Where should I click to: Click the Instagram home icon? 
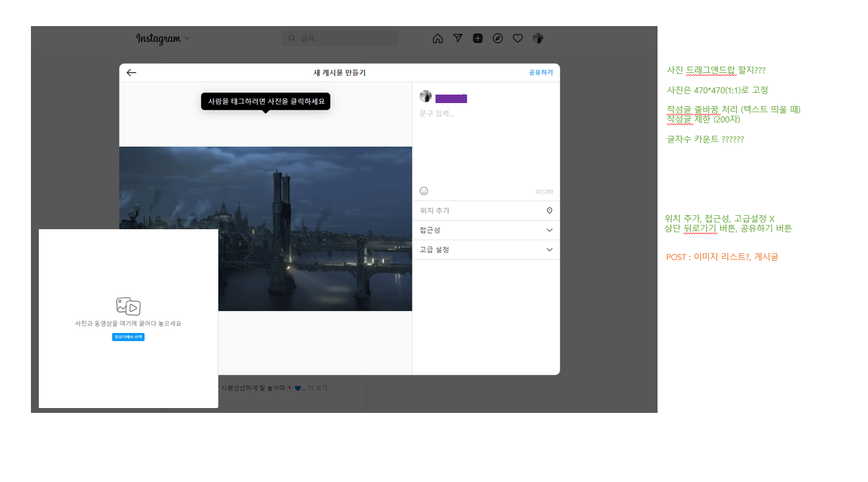coord(437,38)
